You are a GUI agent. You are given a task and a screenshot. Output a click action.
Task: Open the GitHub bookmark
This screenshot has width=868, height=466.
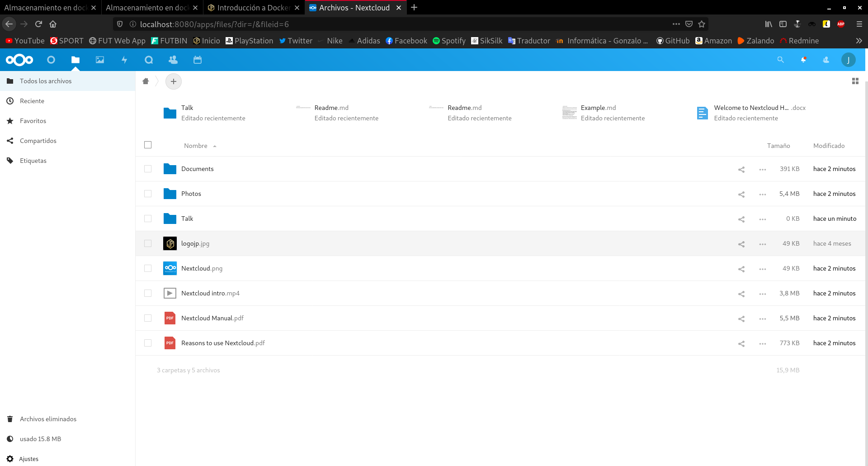tap(673, 41)
